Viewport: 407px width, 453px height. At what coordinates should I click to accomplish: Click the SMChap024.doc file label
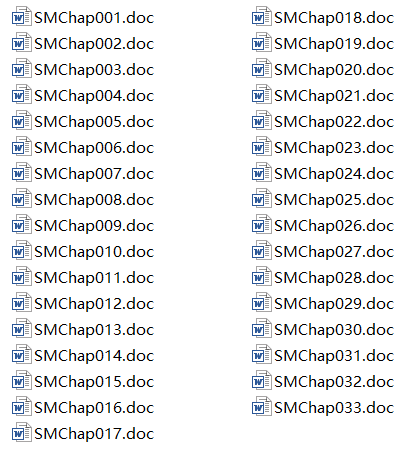tap(334, 174)
